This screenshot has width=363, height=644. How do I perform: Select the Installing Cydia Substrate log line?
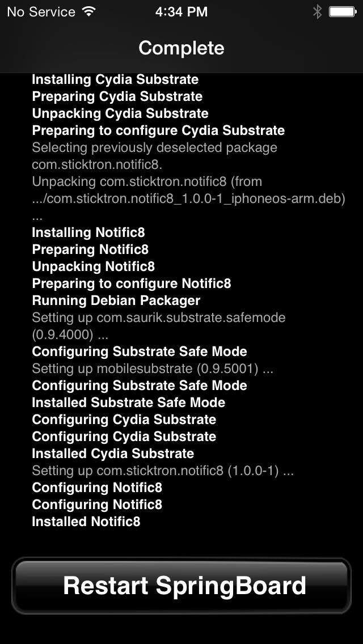pyautogui.click(x=116, y=79)
